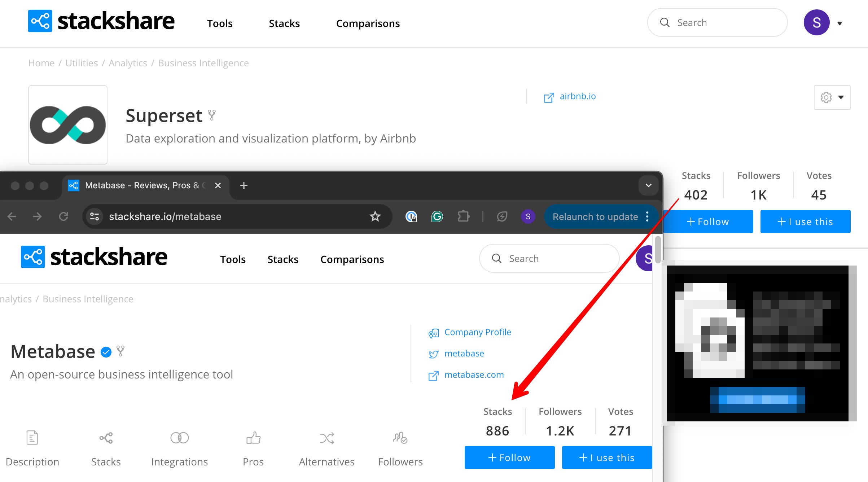Click the Metabase Followers count 1.2K
The image size is (868, 482).
tap(560, 431)
